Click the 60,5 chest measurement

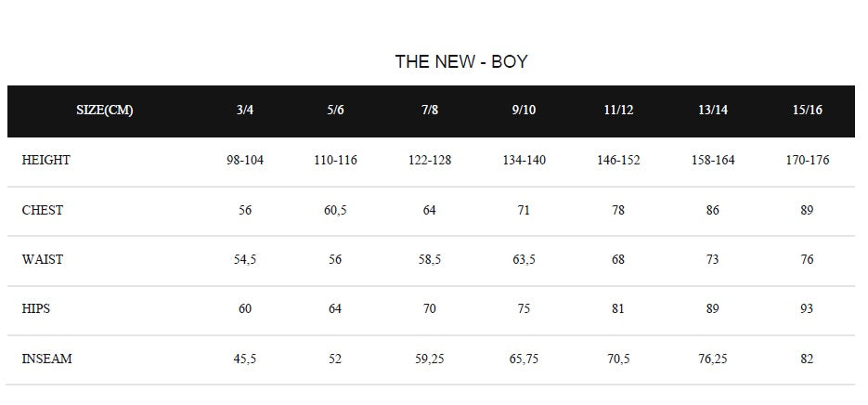pos(335,211)
